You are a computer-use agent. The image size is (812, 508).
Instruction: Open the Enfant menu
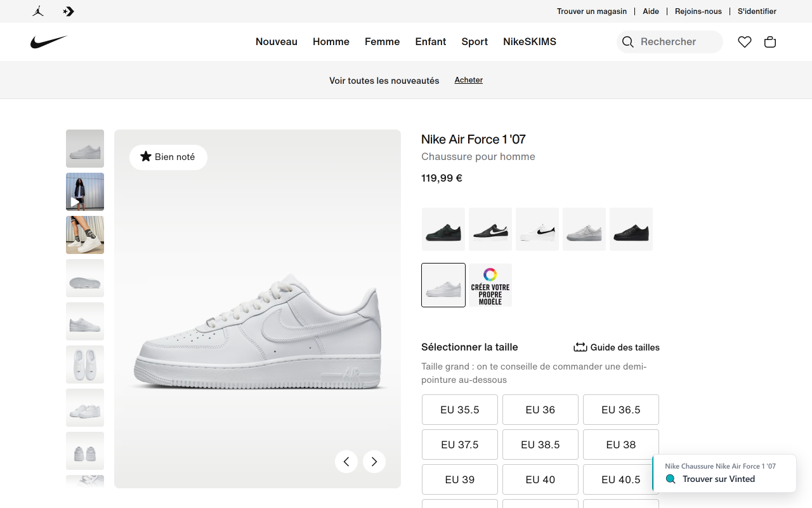[x=431, y=42]
